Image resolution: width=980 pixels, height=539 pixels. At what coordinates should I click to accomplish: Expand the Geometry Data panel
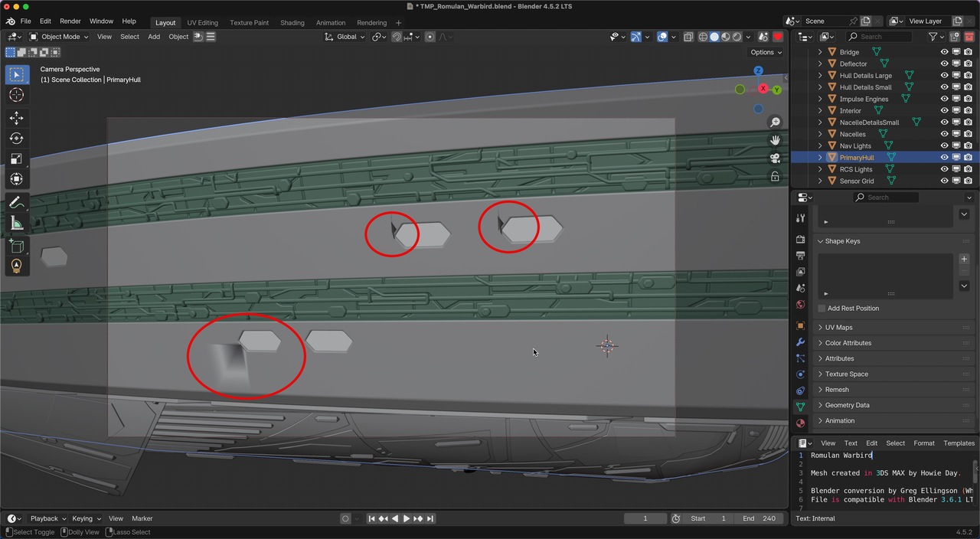point(847,405)
